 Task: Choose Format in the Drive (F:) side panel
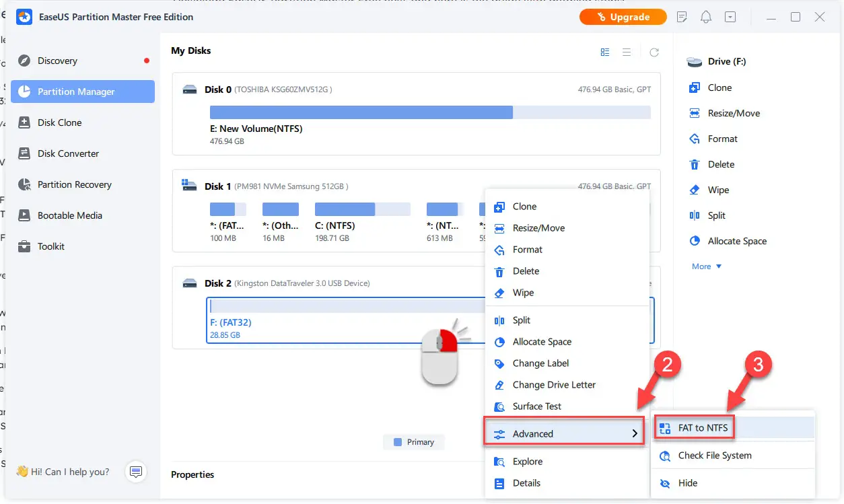[x=713, y=139]
